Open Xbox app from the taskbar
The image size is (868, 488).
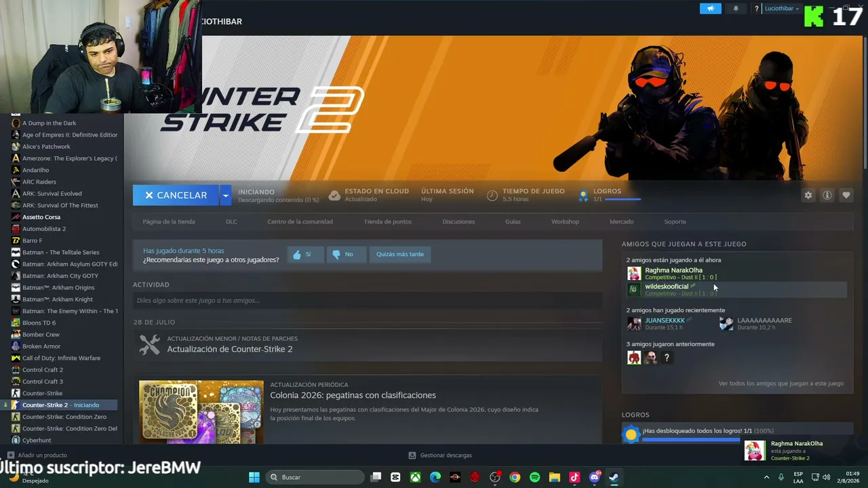click(x=415, y=477)
